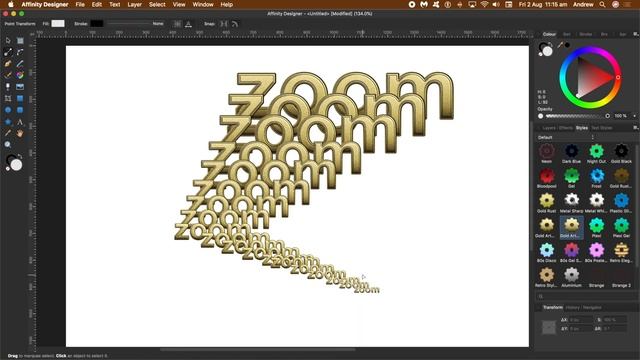Select the orange Pen tool
This screenshot has width=640, height=360.
(8, 63)
